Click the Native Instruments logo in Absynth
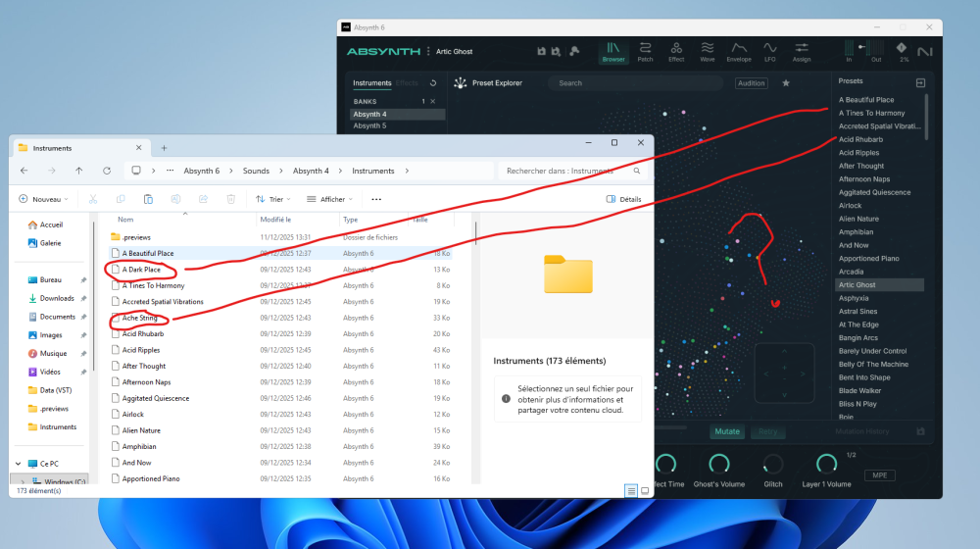Image resolution: width=980 pixels, height=549 pixels. tap(925, 51)
